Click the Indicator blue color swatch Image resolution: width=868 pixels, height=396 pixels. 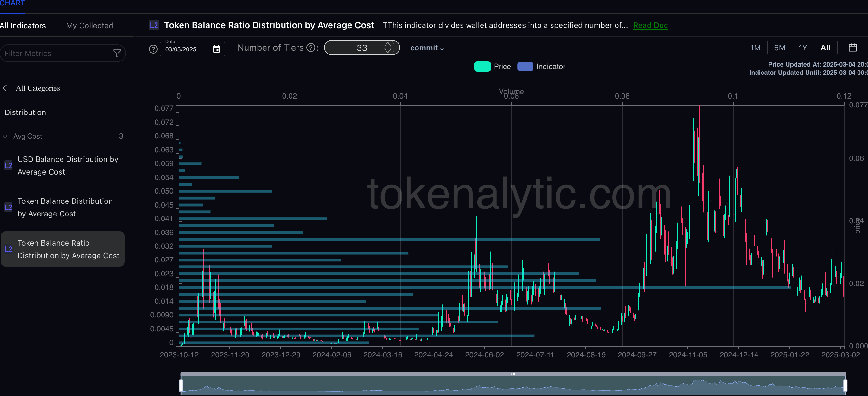point(525,67)
